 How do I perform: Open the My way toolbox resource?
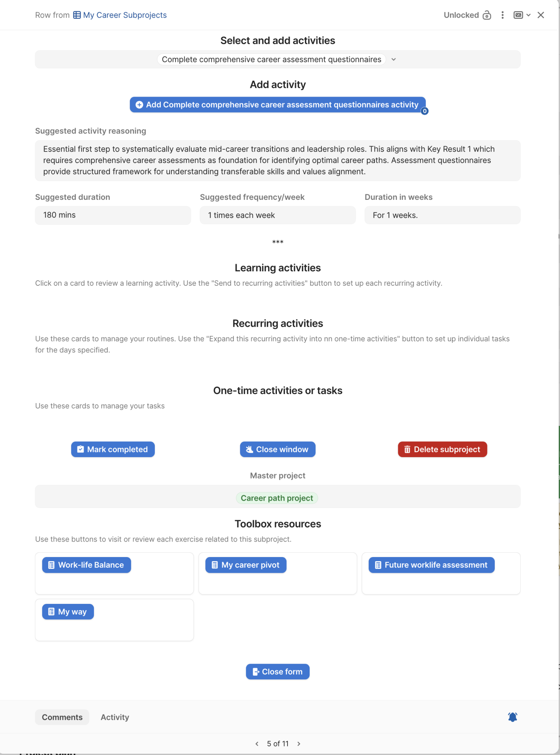coord(68,612)
